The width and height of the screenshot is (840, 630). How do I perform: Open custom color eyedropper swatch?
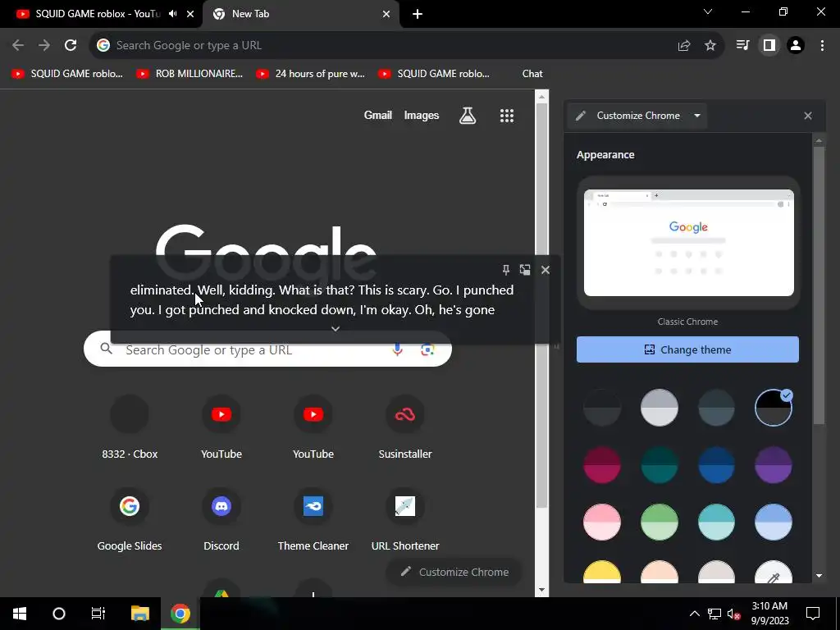point(773,572)
